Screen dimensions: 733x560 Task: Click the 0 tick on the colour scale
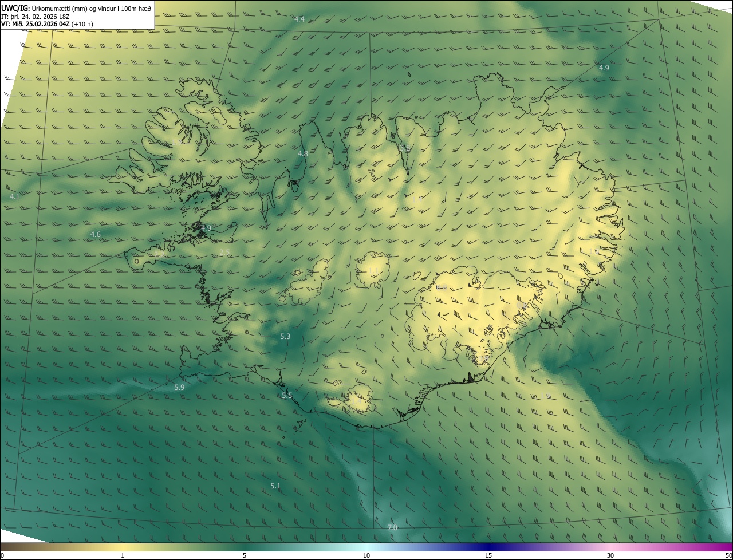pos(2,556)
